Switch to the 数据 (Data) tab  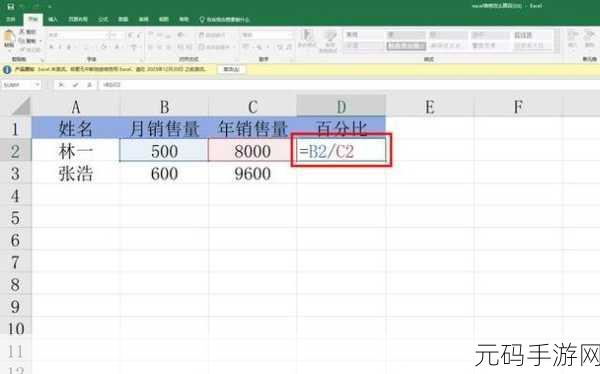click(x=123, y=20)
